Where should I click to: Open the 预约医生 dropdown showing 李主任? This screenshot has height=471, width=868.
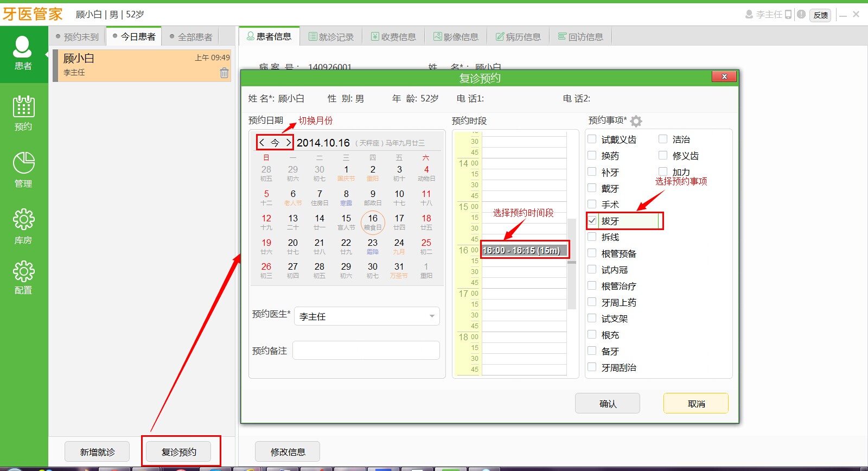click(x=367, y=316)
